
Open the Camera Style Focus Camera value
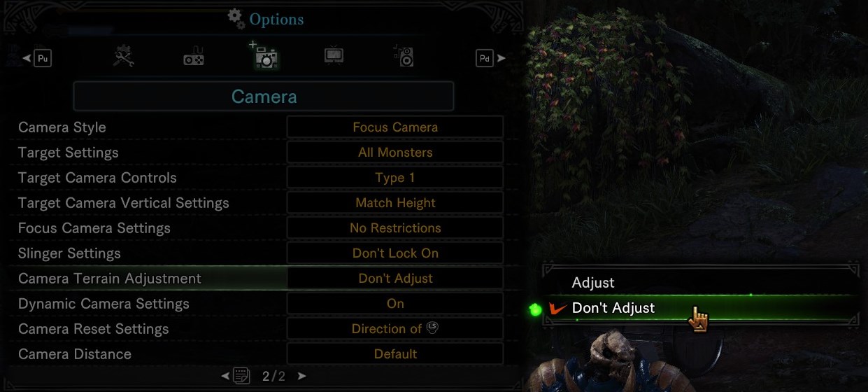tap(395, 127)
